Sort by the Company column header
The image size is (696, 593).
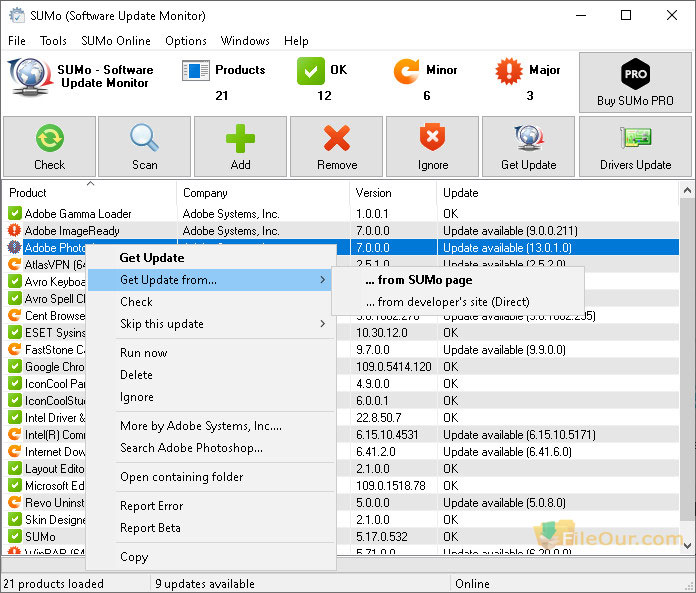(263, 193)
